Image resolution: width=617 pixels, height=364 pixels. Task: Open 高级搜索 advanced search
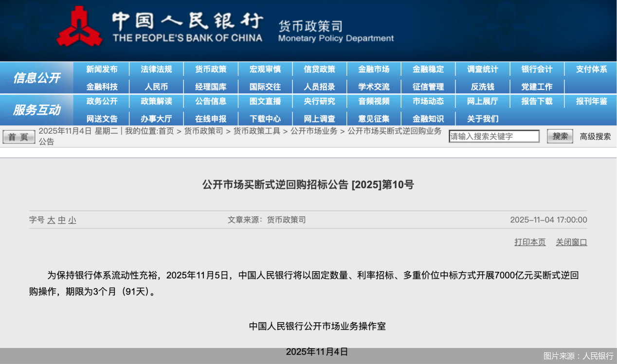point(595,136)
